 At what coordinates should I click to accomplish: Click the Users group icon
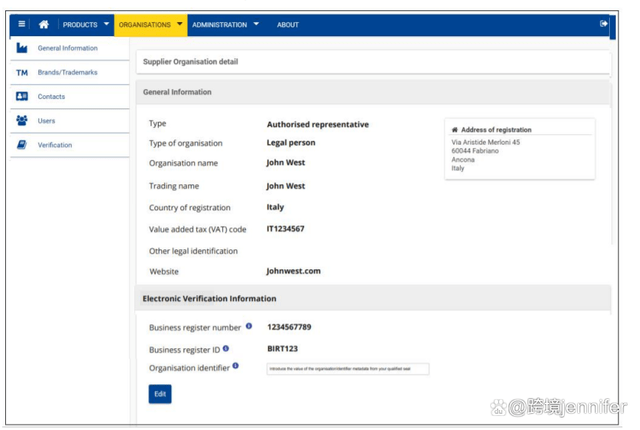coord(22,120)
